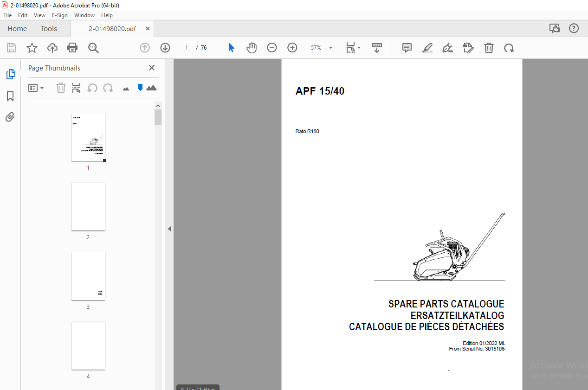Open the Edit menu
Screen dimensions: 588x390
tap(23, 15)
